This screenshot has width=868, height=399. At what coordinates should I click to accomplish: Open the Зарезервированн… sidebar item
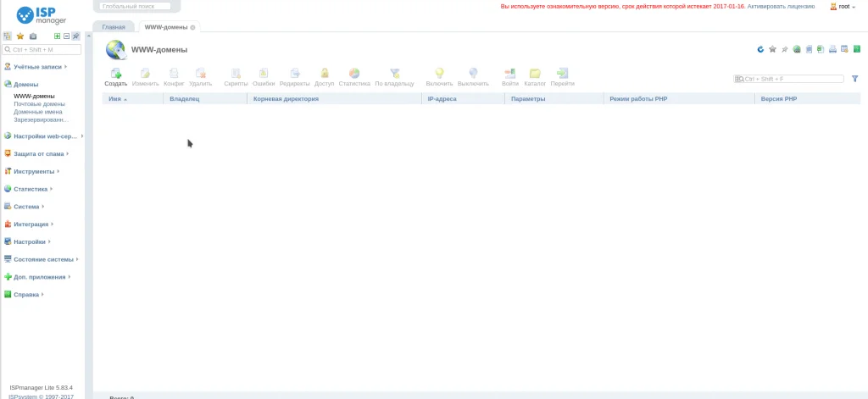point(42,119)
